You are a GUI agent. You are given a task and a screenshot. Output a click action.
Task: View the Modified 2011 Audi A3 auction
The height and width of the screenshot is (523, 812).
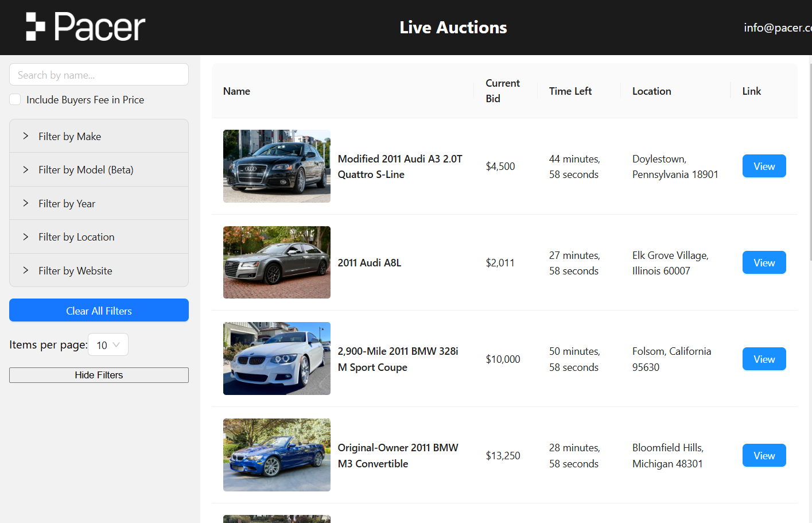point(764,166)
